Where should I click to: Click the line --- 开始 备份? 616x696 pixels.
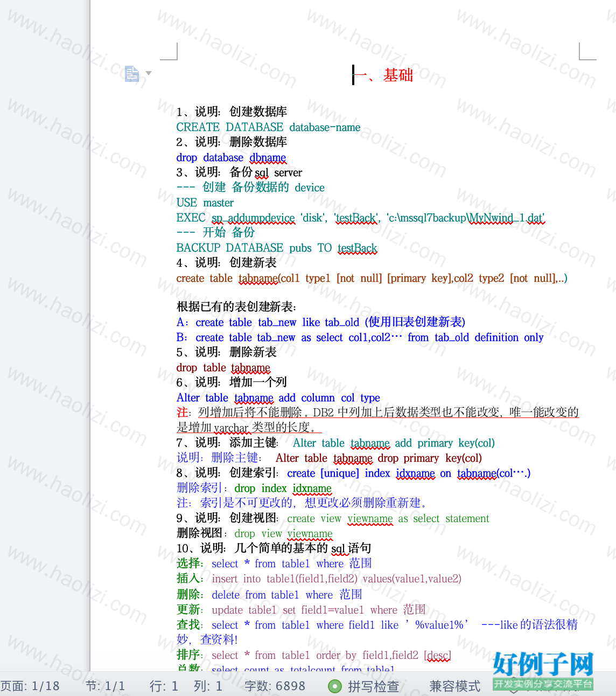tap(215, 232)
